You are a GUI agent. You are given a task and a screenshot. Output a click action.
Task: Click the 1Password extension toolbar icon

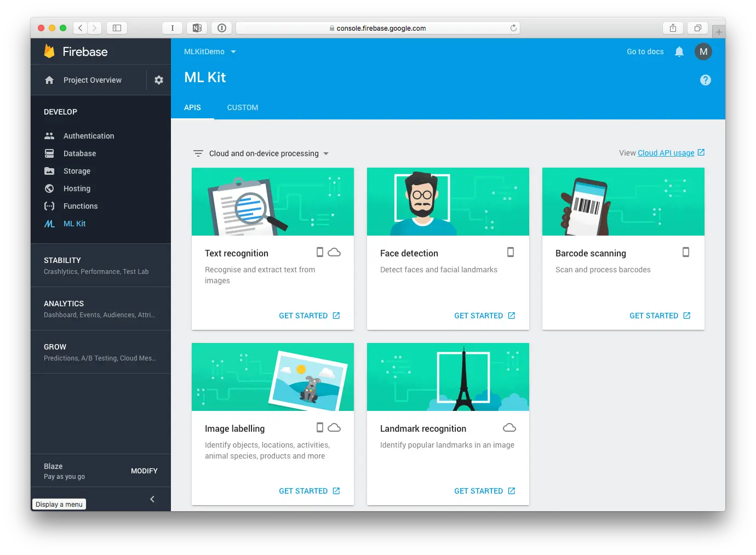pos(222,28)
